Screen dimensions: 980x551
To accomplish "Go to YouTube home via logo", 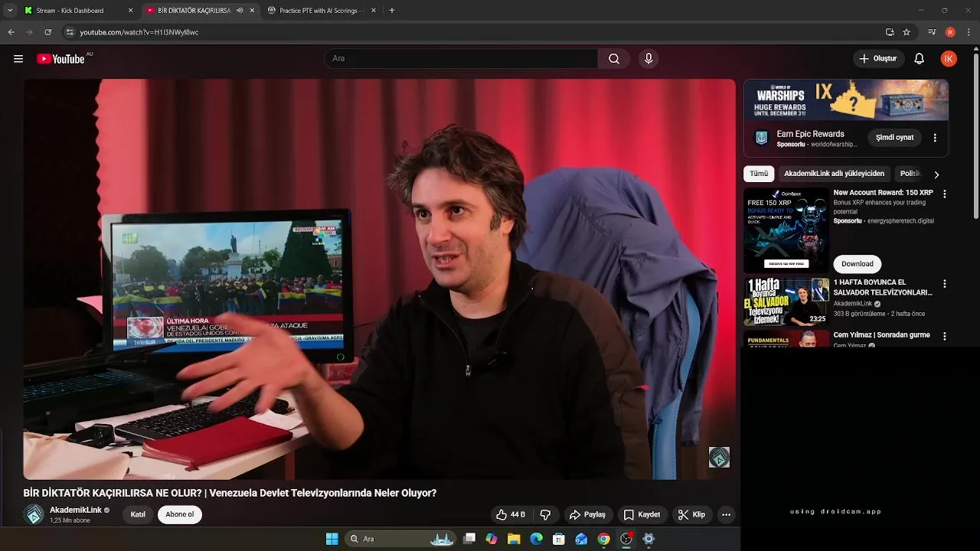I will pos(60,59).
